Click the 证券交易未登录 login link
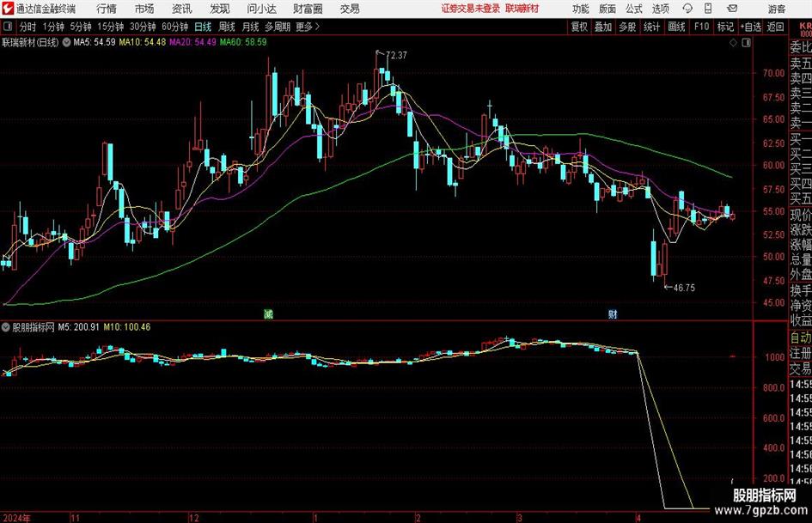This screenshot has height=523, width=812. [x=471, y=9]
